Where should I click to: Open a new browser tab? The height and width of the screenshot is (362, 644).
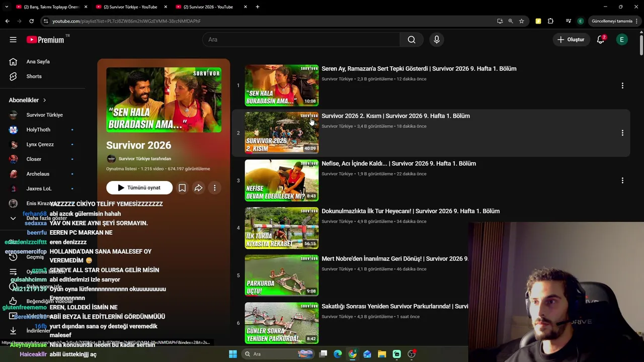point(257,7)
